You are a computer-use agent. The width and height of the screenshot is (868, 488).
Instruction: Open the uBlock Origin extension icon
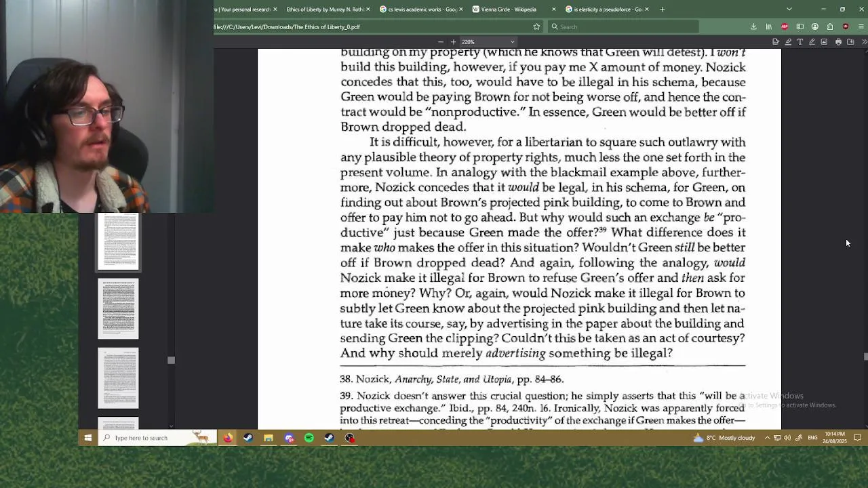click(x=846, y=27)
